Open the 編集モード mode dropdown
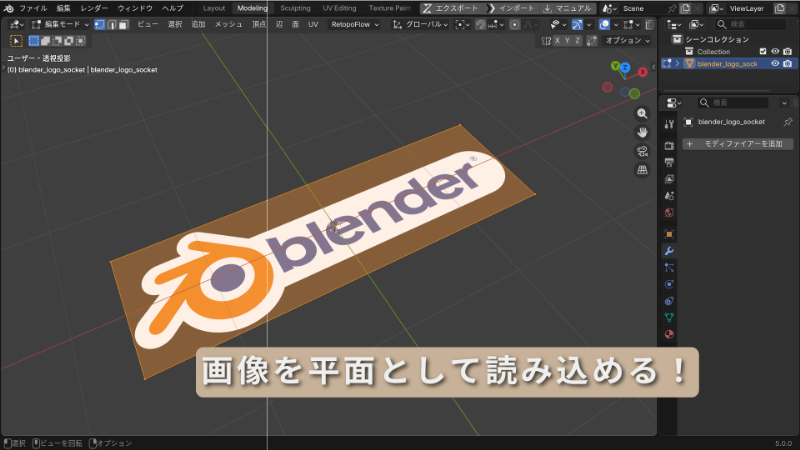Screen dimensions: 800x450 click(x=60, y=24)
